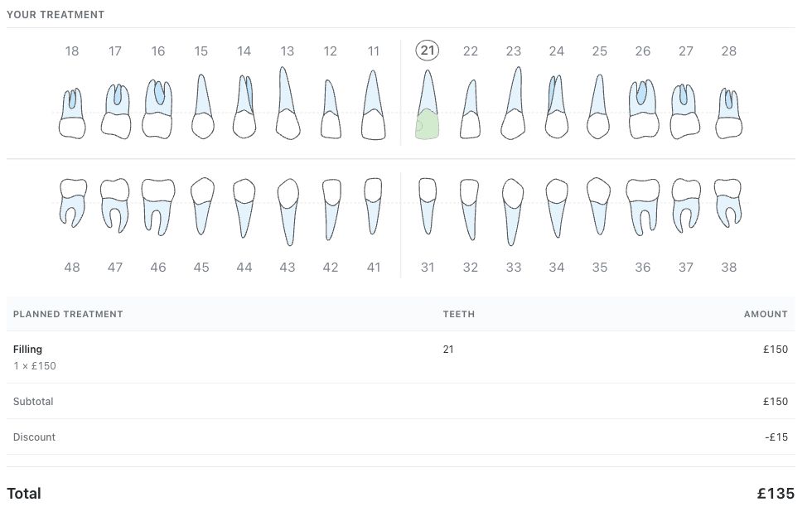Image resolution: width=812 pixels, height=526 pixels.
Task: Choose tooth 14 on the chart
Action: pos(244,107)
